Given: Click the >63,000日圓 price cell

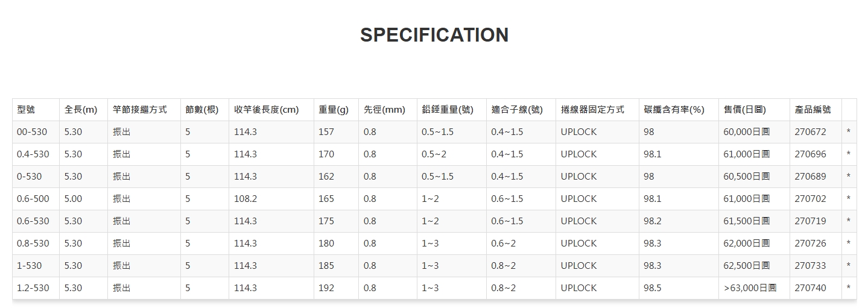Looking at the screenshot, I should [x=750, y=288].
